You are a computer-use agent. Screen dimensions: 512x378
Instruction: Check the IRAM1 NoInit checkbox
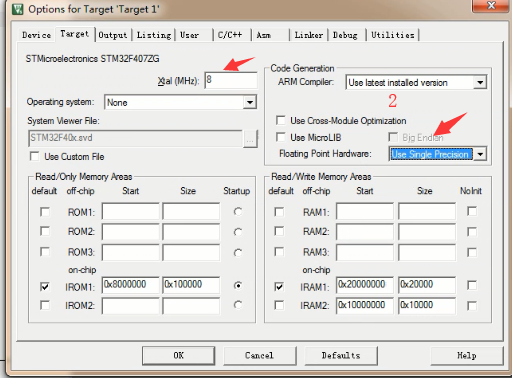point(472,285)
